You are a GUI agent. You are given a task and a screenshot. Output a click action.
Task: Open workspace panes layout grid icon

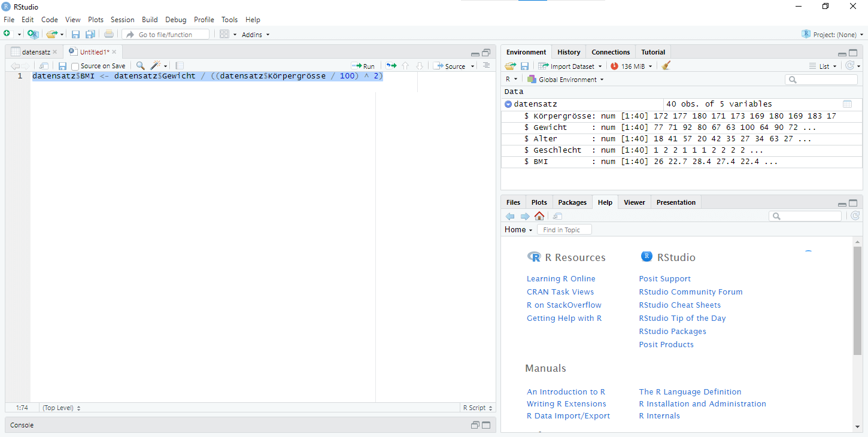point(224,34)
